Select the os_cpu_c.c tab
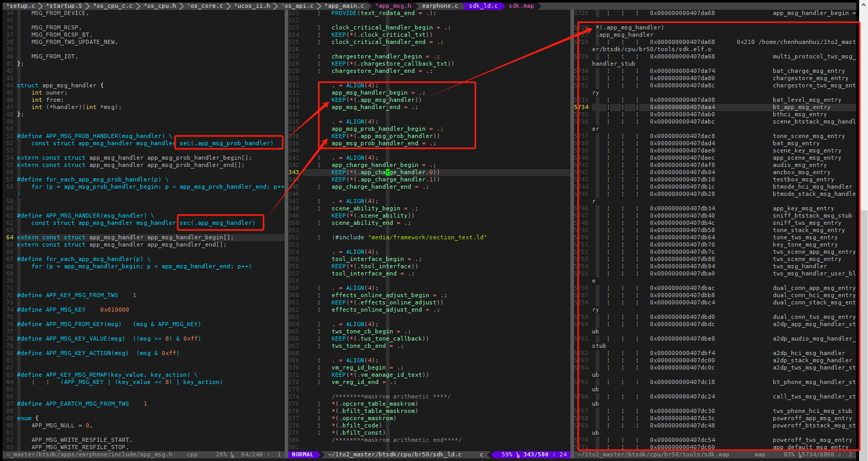868x461 pixels. pos(113,6)
